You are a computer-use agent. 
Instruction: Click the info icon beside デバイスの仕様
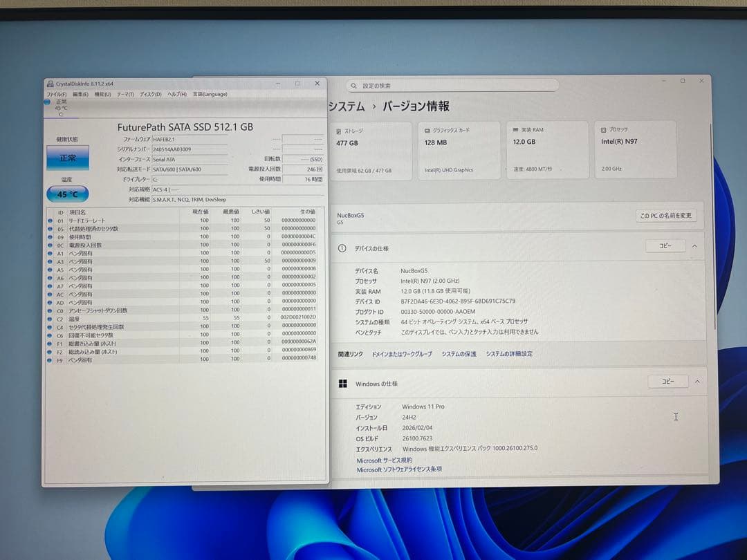[342, 249]
